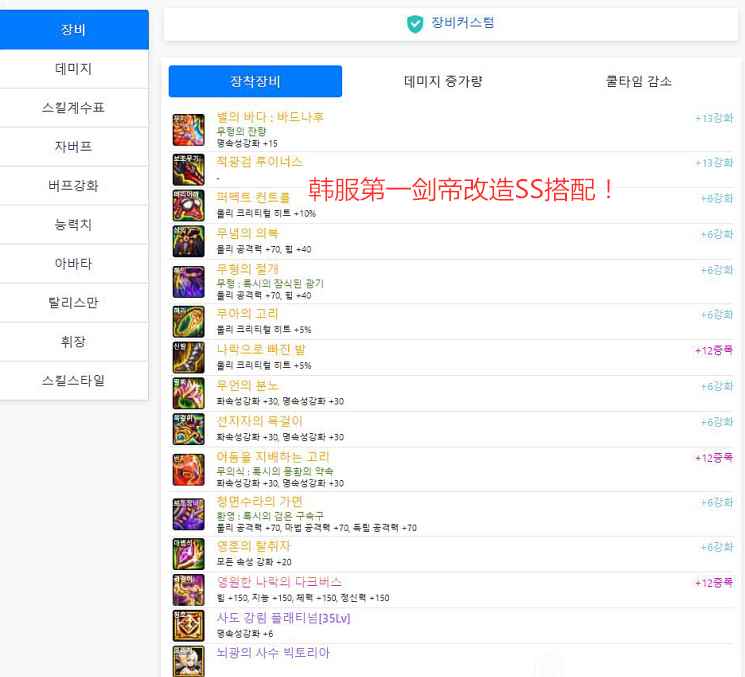The height and width of the screenshot is (677, 745).
Task: Click the 나락으로 빠진 발 item icon
Action: 187,357
